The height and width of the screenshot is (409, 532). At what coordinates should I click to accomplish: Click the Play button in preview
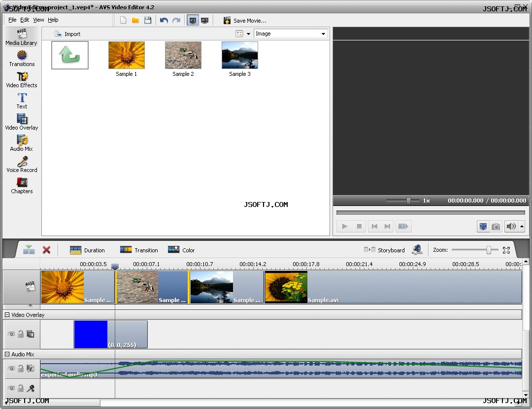pyautogui.click(x=345, y=226)
